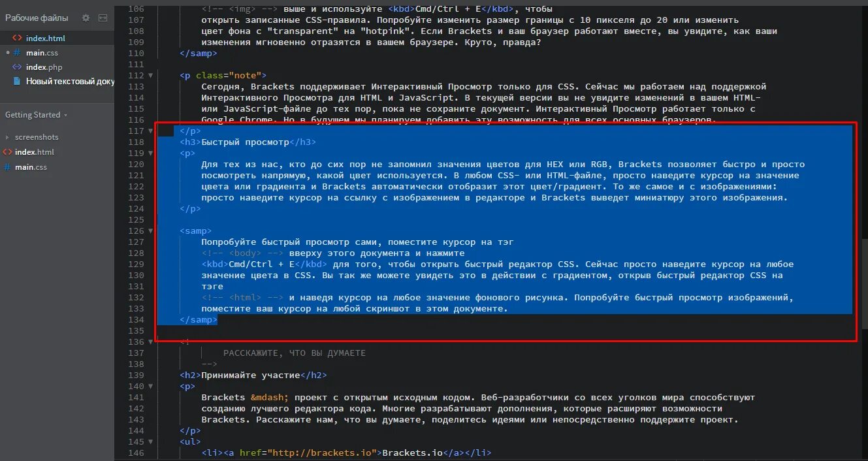Click the 'Быстрый просмотр' heading text
Image resolution: width=868 pixels, height=461 pixels.
point(245,142)
